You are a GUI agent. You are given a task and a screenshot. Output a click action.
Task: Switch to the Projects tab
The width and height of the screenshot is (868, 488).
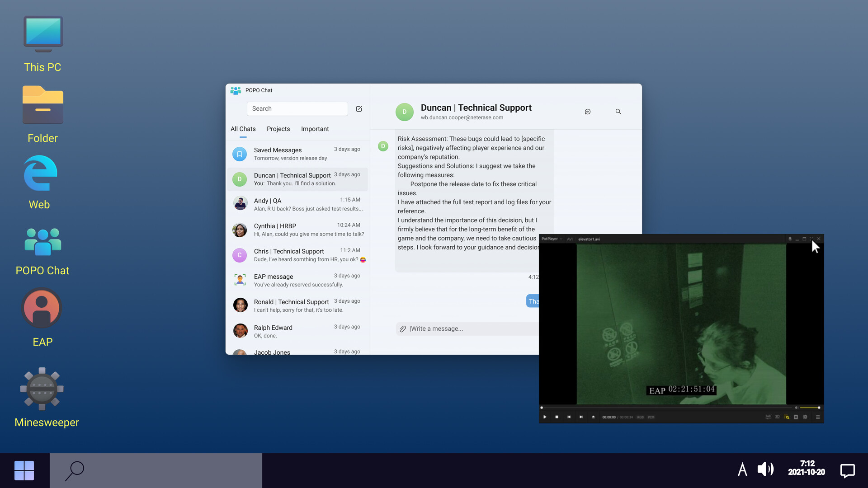[278, 129]
